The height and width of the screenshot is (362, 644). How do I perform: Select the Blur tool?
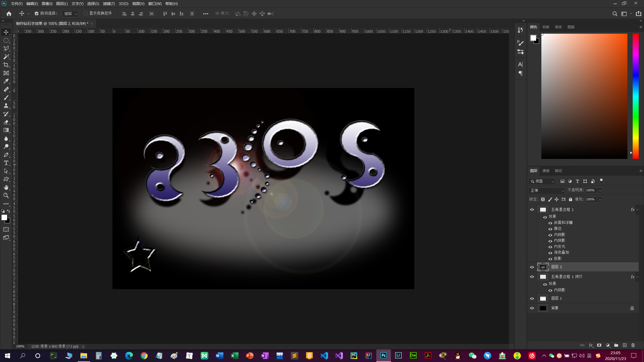[6, 139]
